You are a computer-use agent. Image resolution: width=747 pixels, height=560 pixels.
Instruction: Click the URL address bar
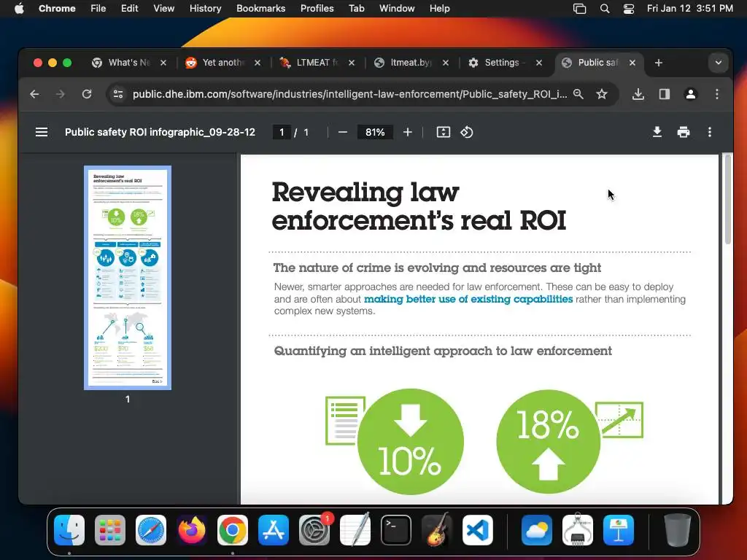(349, 94)
